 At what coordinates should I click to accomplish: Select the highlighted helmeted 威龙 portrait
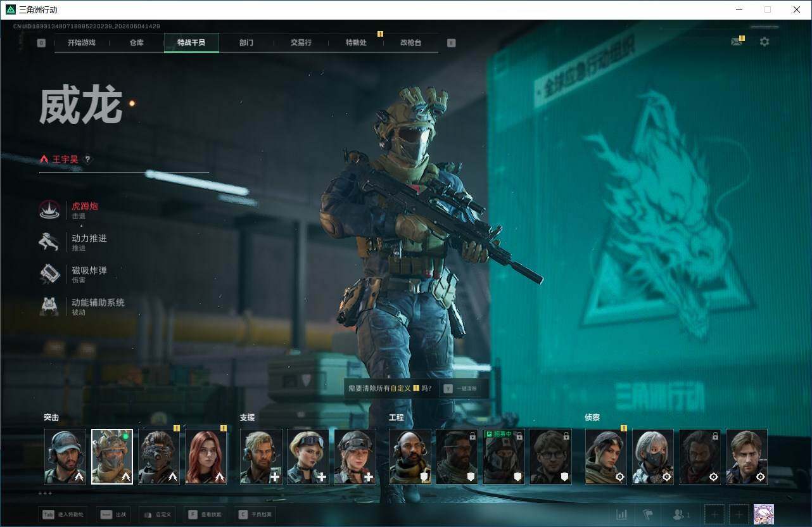[x=112, y=457]
